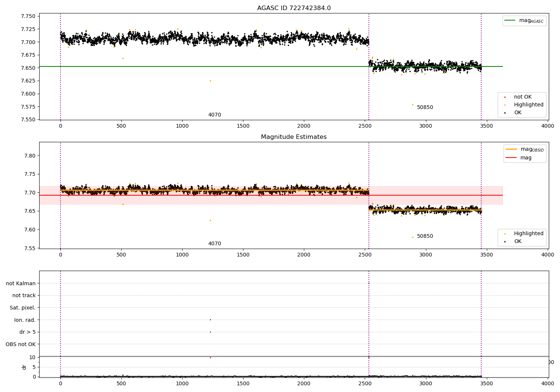
Task: Select 'Highlighted' legend entry in top plot
Action: (x=524, y=105)
